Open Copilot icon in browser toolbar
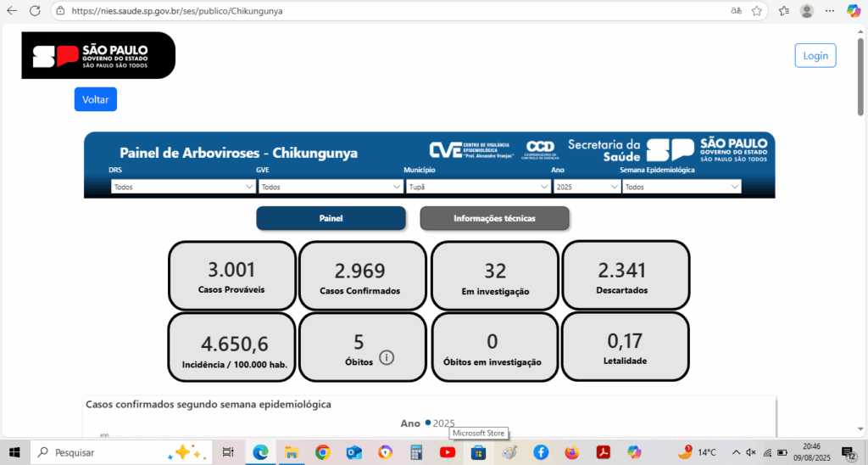This screenshot has height=465, width=868. click(x=853, y=10)
